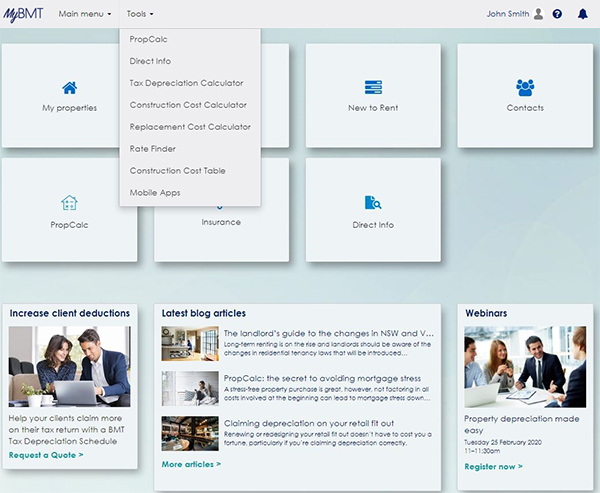
Task: Click the Tuesday 25 February 2020 date
Action: pyautogui.click(x=503, y=442)
